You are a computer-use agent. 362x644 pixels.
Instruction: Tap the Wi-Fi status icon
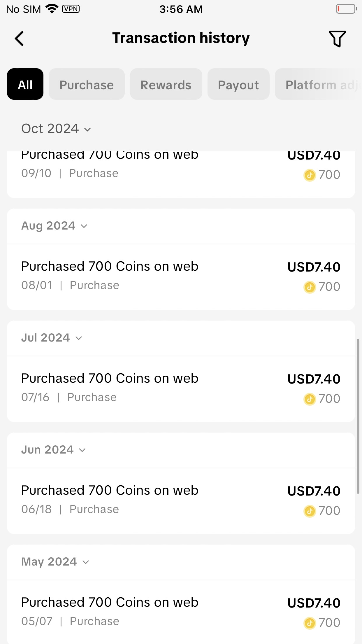(52, 9)
